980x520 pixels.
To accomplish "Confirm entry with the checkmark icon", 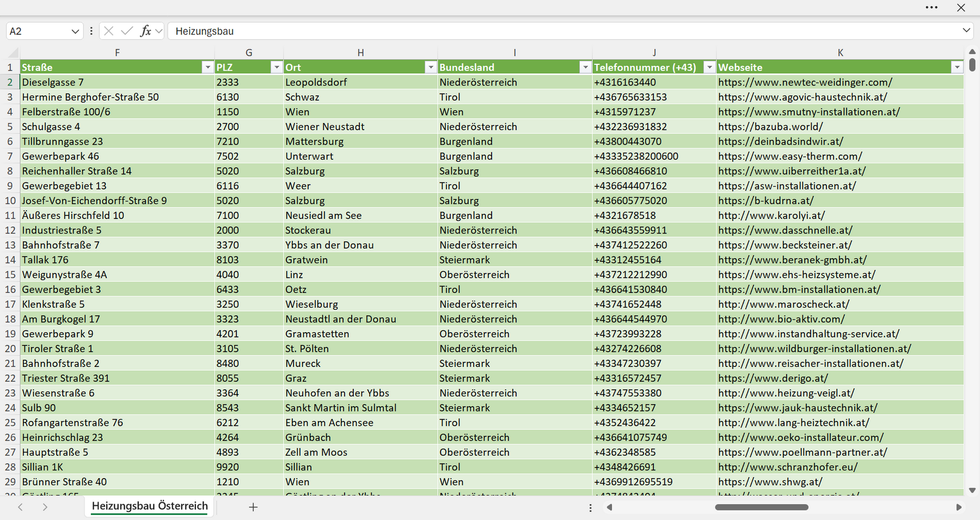I will pyautogui.click(x=127, y=31).
